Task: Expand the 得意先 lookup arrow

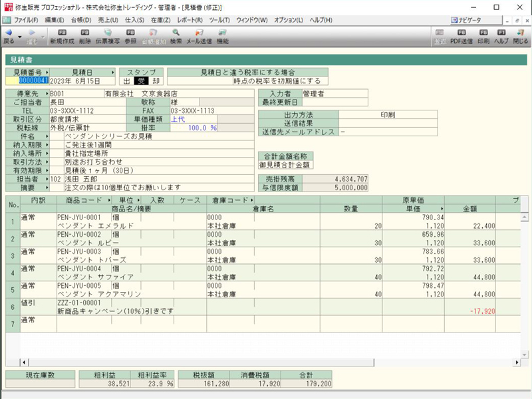Action: click(47, 94)
